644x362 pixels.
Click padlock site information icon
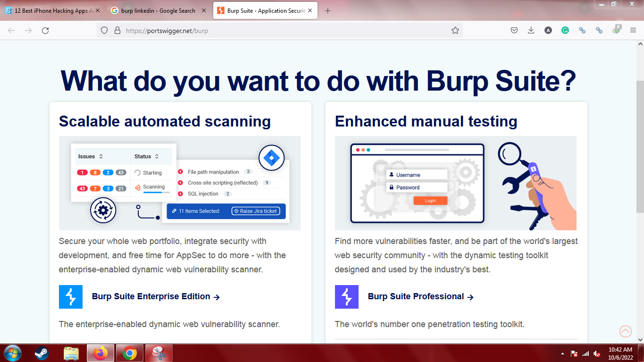click(117, 30)
